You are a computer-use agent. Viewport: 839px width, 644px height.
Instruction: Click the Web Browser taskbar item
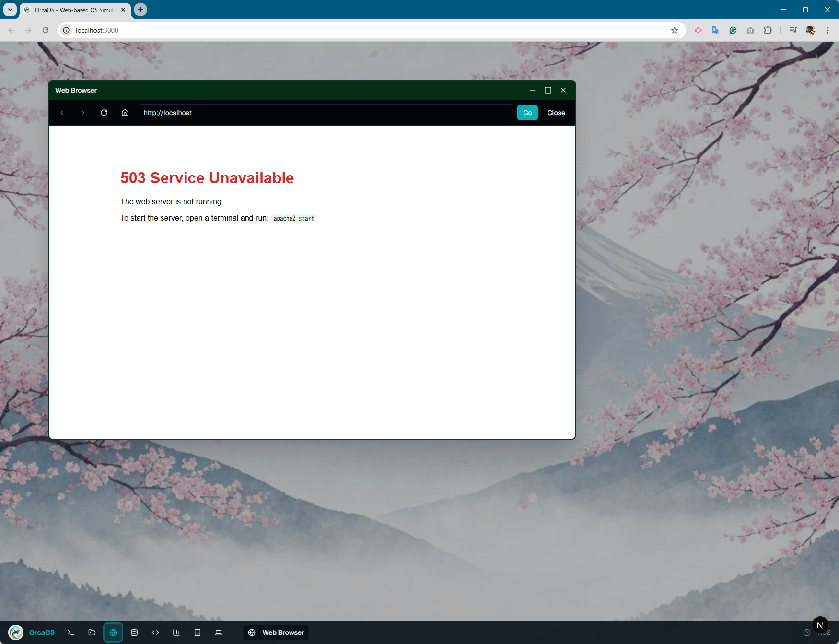click(275, 632)
